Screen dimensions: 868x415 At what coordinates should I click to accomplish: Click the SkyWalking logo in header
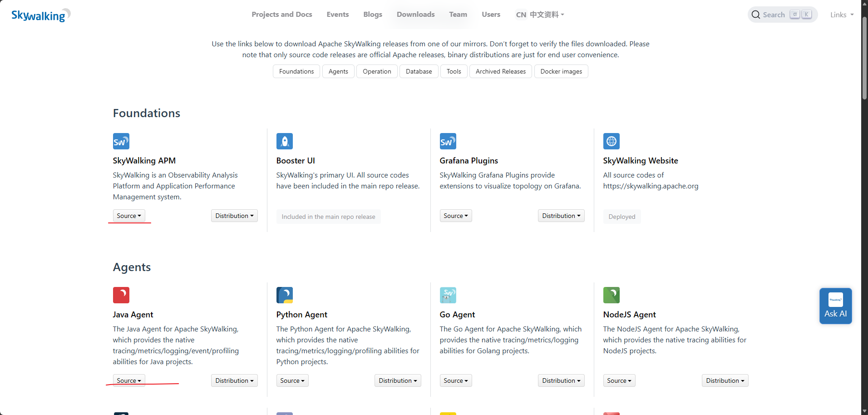[41, 15]
